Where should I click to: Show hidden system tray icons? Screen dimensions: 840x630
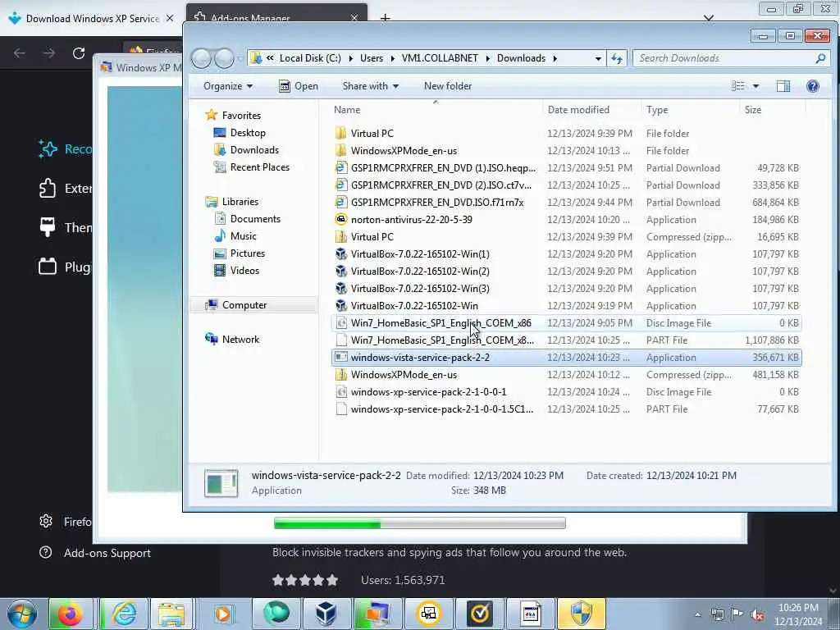pos(697,615)
